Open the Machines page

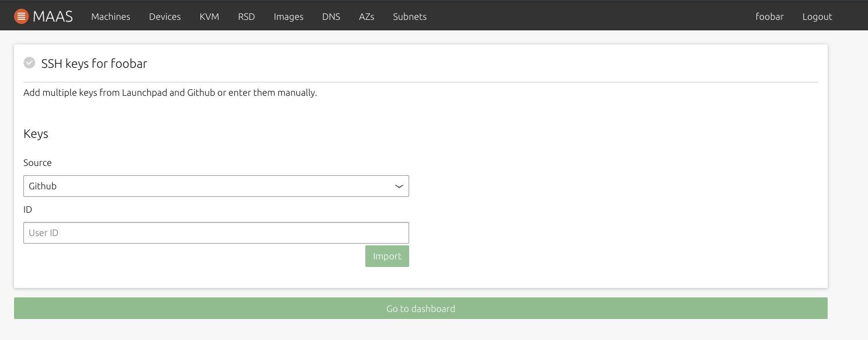(110, 16)
